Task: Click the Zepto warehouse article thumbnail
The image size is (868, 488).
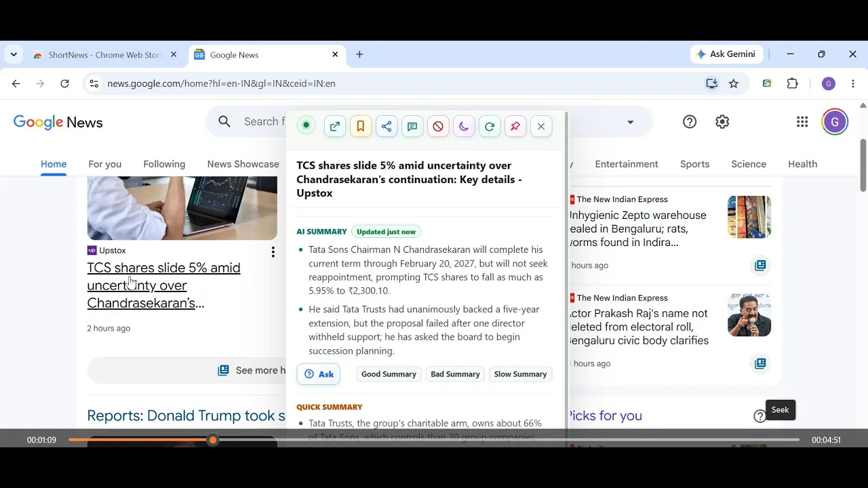Action: click(749, 217)
